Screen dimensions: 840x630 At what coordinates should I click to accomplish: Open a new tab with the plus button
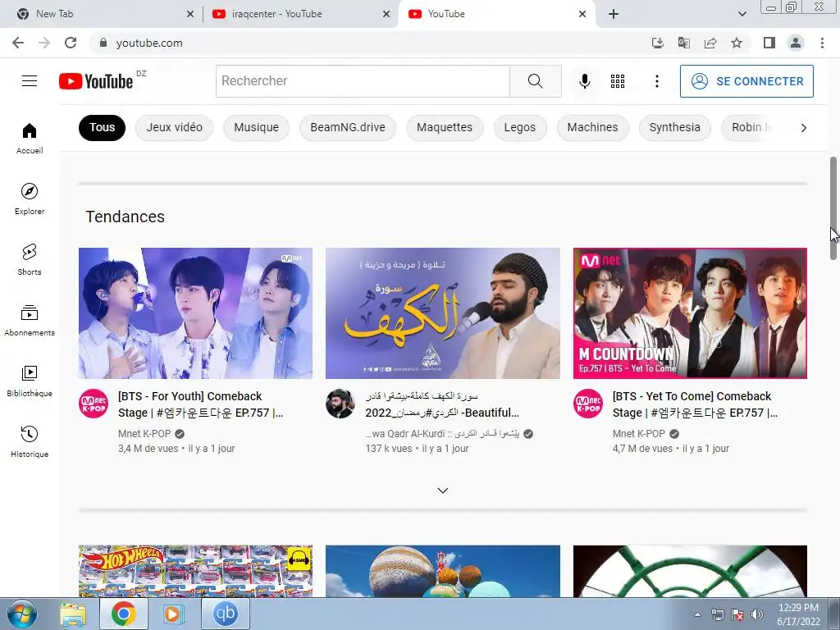click(x=614, y=14)
